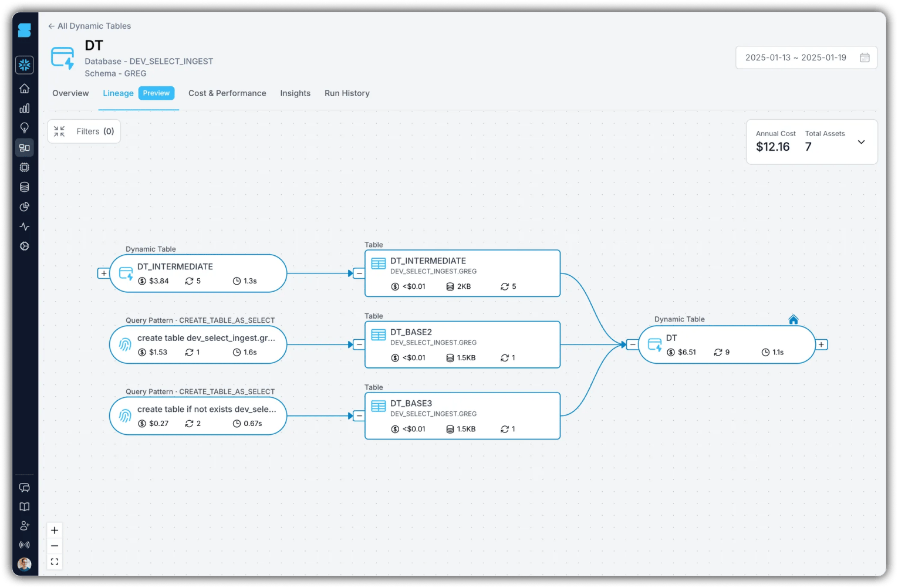Go to the Home sidebar icon
The height and width of the screenshot is (588, 898).
(25, 89)
